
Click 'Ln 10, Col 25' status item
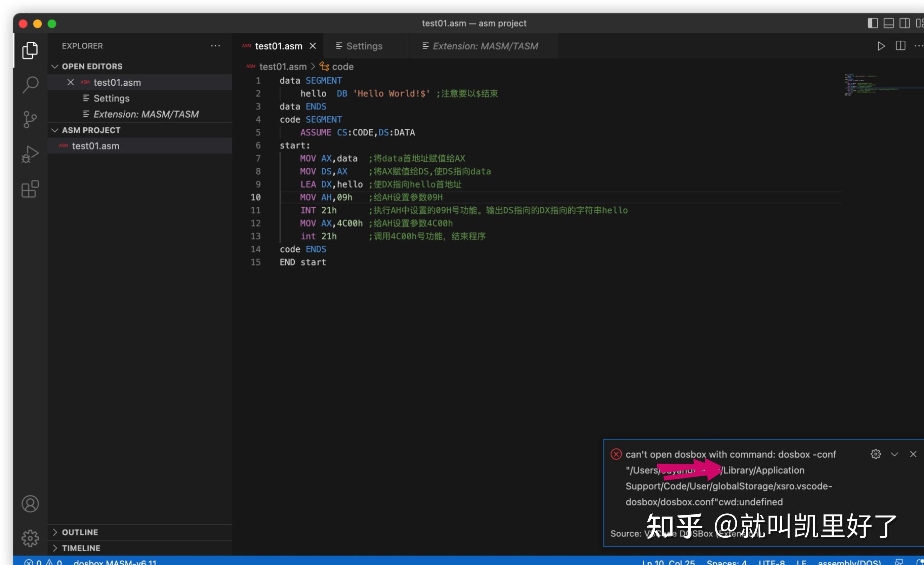click(x=668, y=562)
